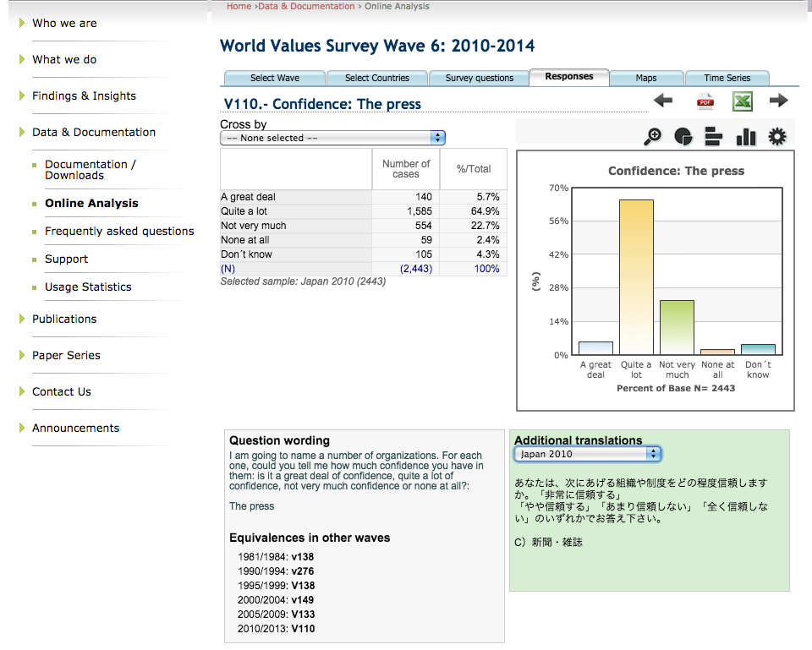This screenshot has width=812, height=650.
Task: Switch chart to horizontal bar view
Action: (x=713, y=136)
